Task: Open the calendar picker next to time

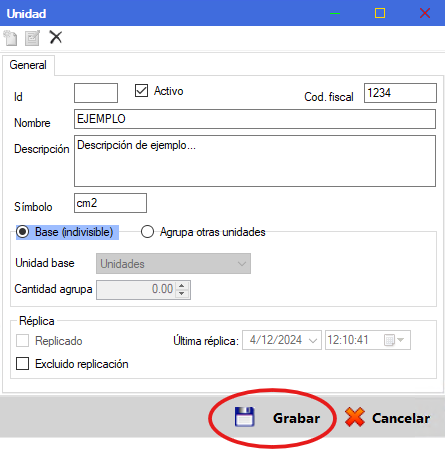Action: pyautogui.click(x=393, y=340)
